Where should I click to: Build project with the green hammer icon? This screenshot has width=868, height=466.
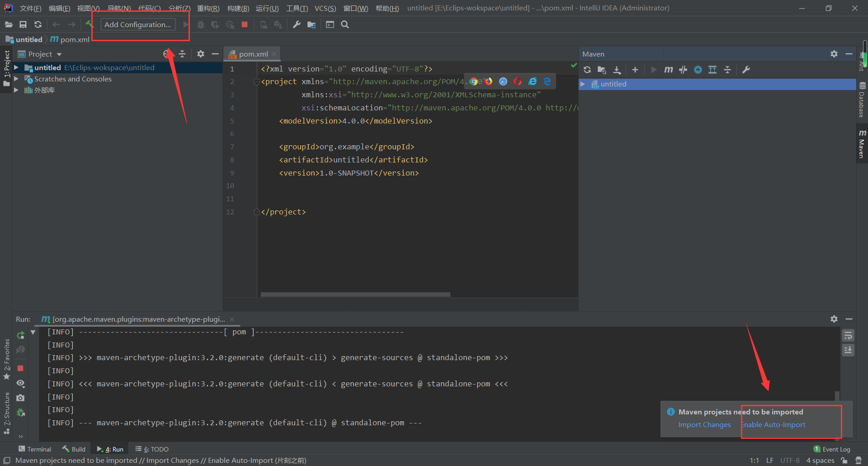click(89, 24)
